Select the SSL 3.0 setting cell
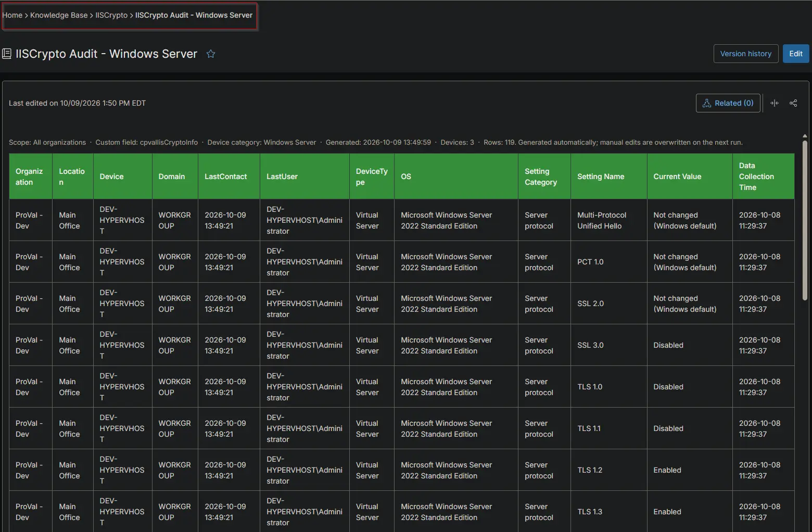This screenshot has width=812, height=532. [x=609, y=345]
